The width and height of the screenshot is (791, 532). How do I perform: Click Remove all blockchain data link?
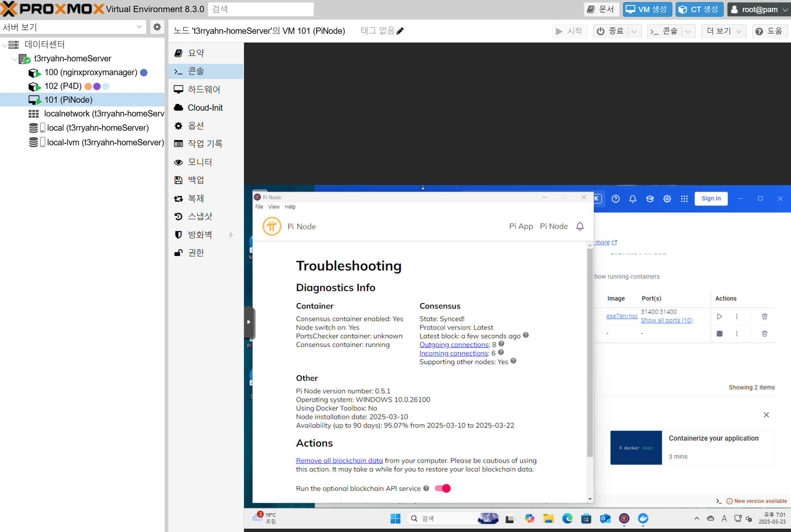click(339, 461)
